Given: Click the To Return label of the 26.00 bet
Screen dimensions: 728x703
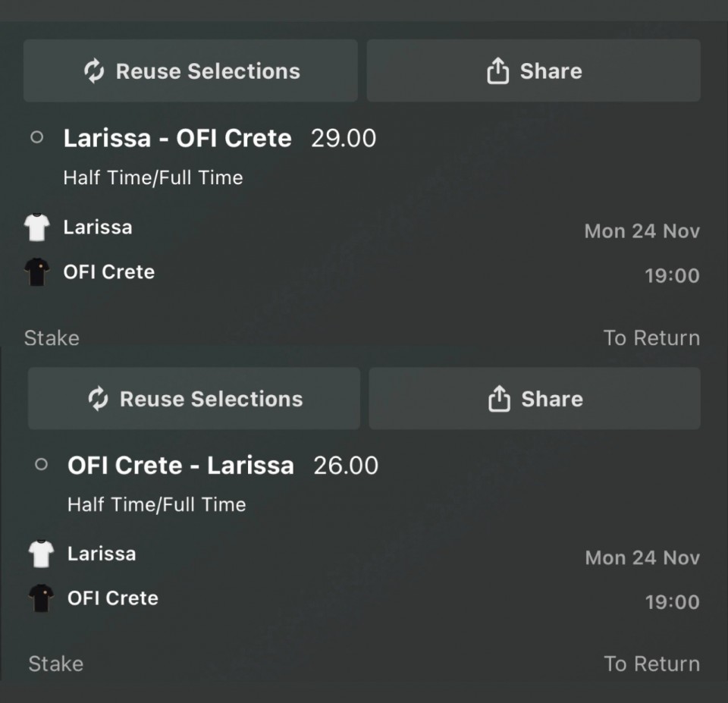Looking at the screenshot, I should (x=651, y=664).
